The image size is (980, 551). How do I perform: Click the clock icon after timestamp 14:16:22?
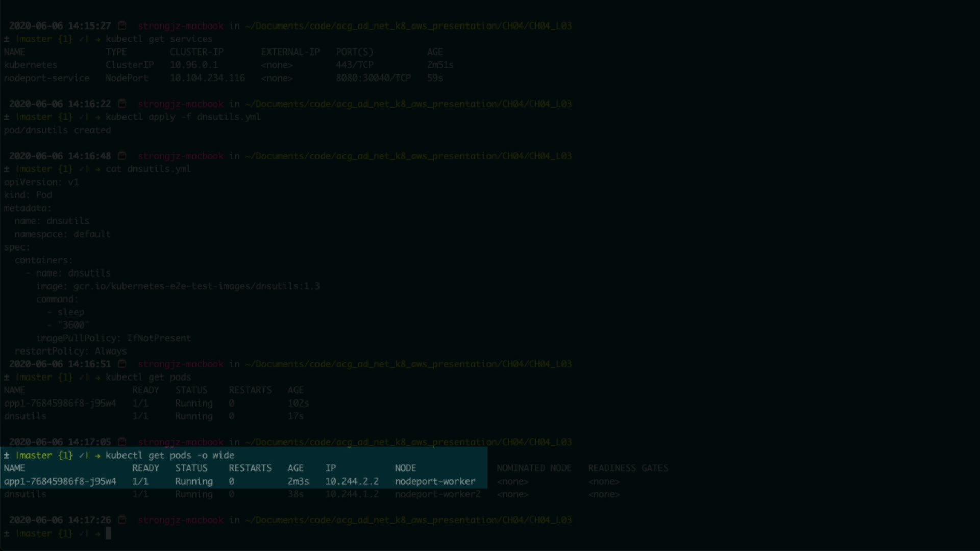[122, 104]
